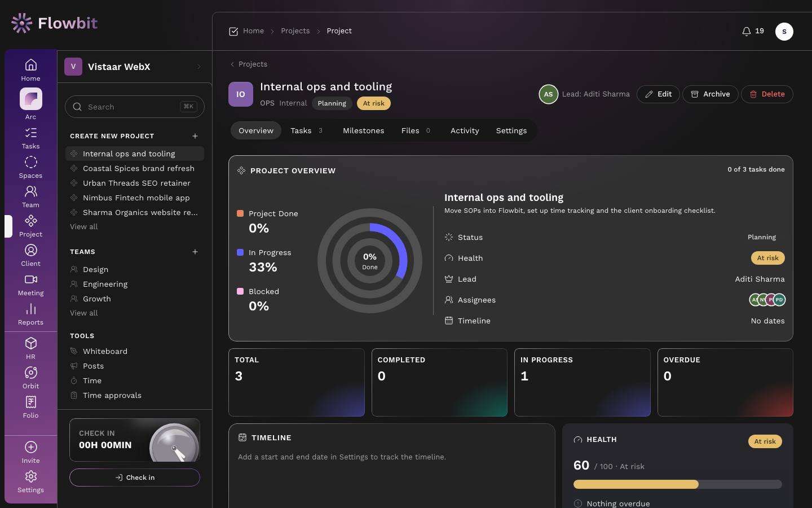Open notifications bell showing 19
This screenshot has height=508, width=812.
[753, 31]
